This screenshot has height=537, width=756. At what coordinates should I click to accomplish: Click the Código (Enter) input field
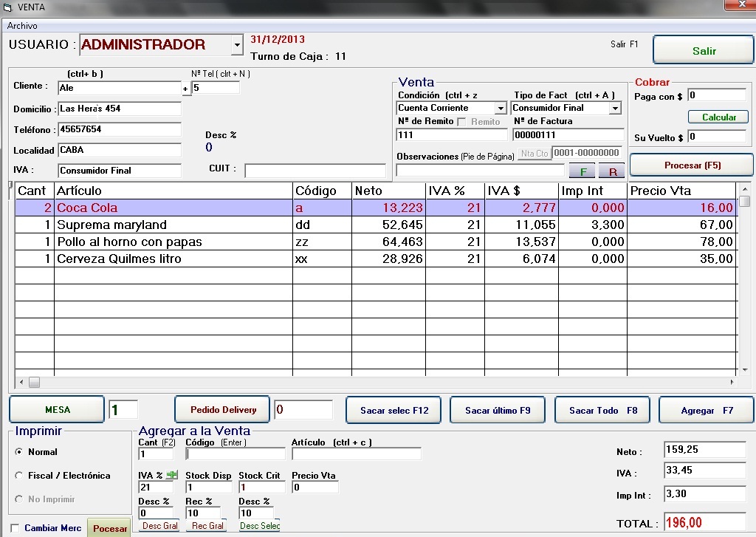[x=236, y=454]
